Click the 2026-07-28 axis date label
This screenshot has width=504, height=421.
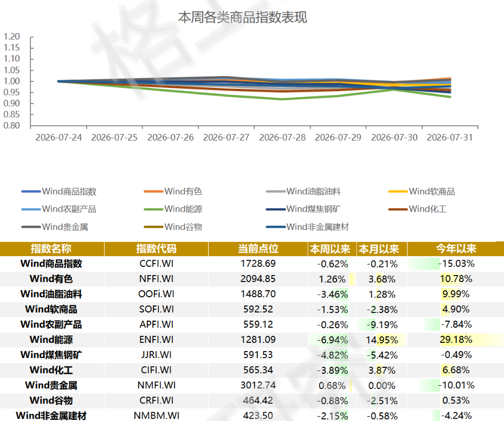tap(282, 137)
